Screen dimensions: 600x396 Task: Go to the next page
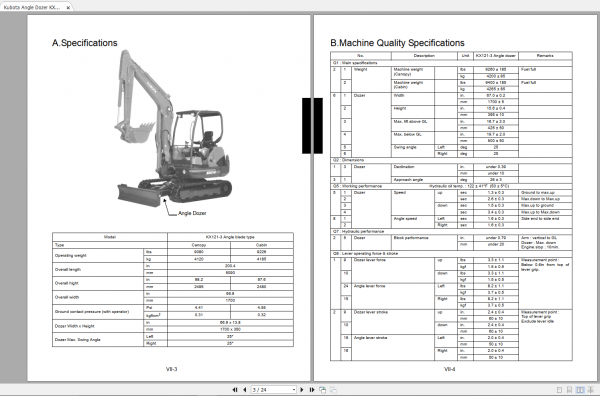click(x=302, y=389)
